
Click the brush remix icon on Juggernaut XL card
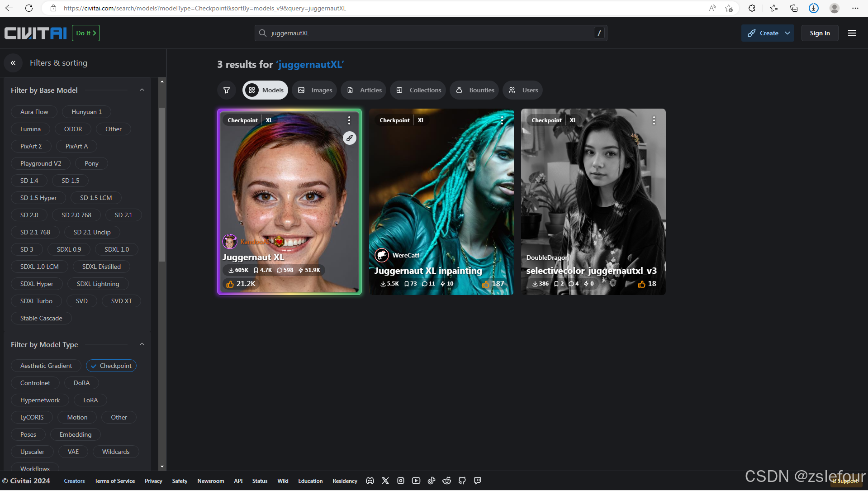pyautogui.click(x=349, y=138)
